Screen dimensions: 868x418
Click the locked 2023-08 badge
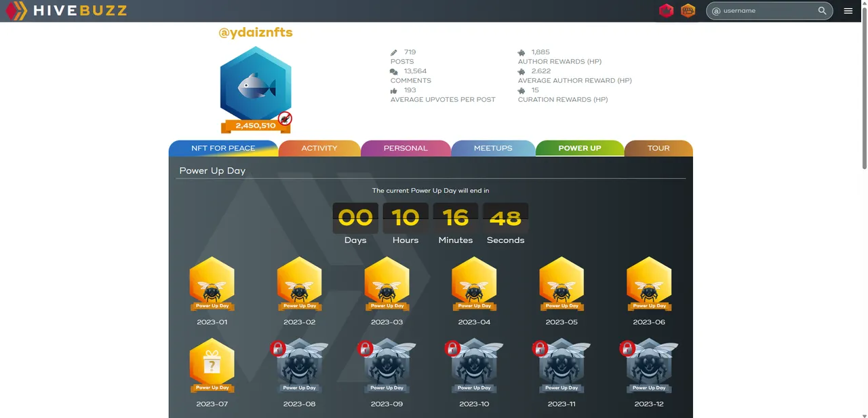[x=299, y=366]
